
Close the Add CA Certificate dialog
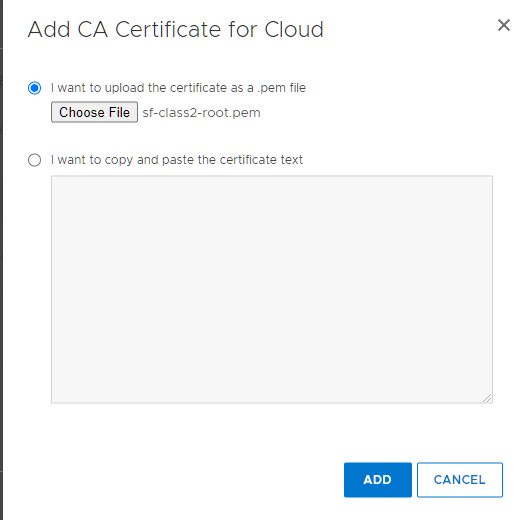coord(503,25)
